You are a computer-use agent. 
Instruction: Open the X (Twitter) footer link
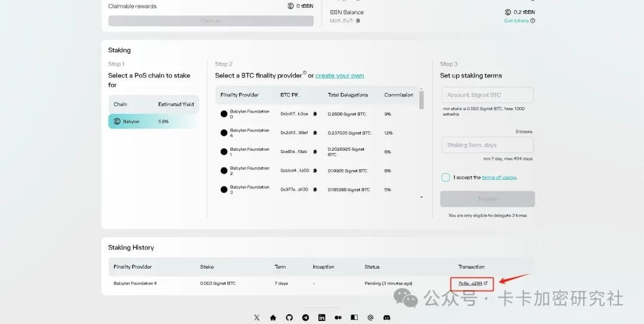[257, 317]
